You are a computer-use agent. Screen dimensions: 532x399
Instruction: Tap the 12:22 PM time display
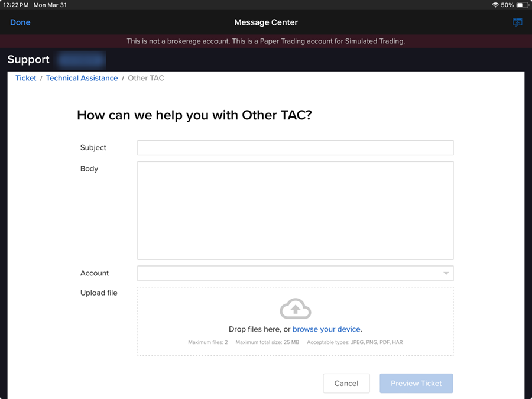pos(14,5)
